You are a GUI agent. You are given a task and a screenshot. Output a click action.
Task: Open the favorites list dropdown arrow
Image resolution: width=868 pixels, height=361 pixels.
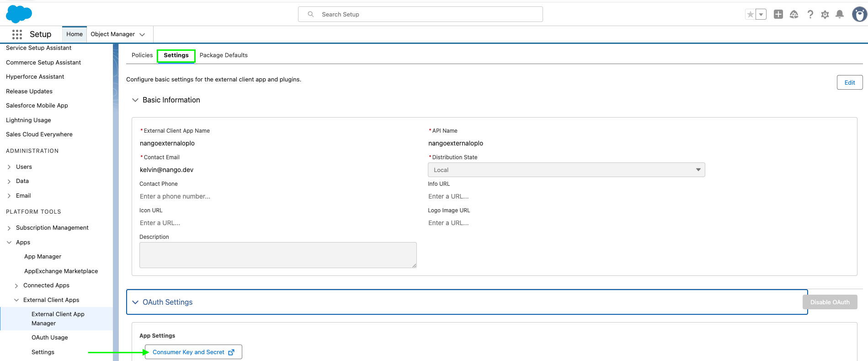click(761, 15)
